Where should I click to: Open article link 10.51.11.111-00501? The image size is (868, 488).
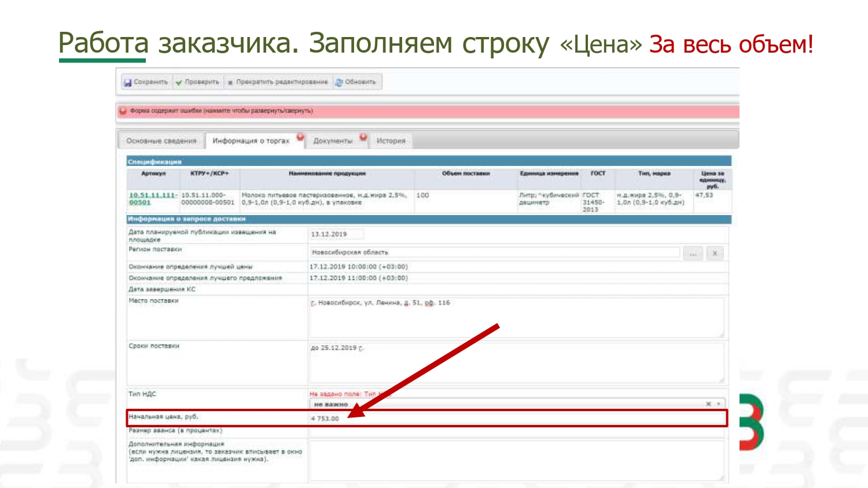tap(152, 199)
